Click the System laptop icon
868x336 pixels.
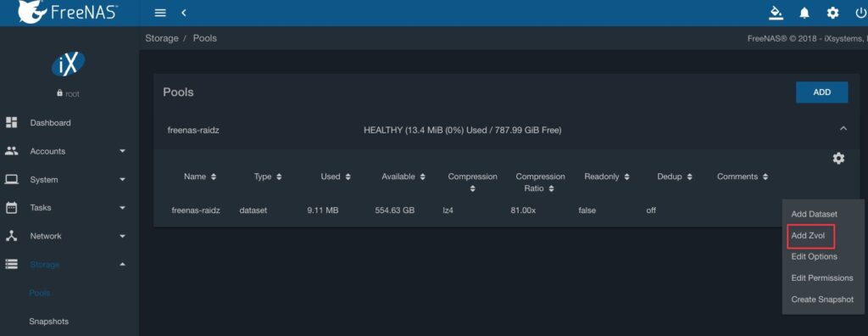point(12,180)
